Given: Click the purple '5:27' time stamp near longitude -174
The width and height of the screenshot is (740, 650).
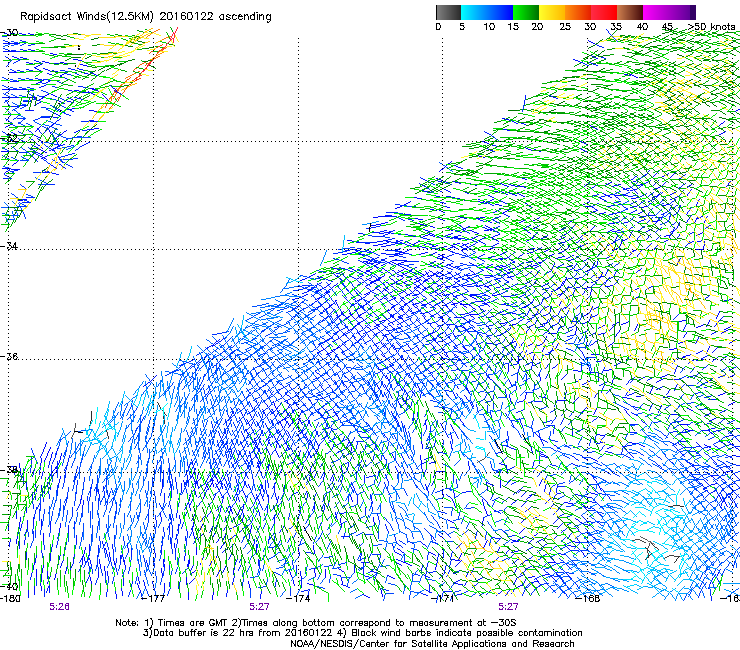Looking at the screenshot, I should pos(260,607).
